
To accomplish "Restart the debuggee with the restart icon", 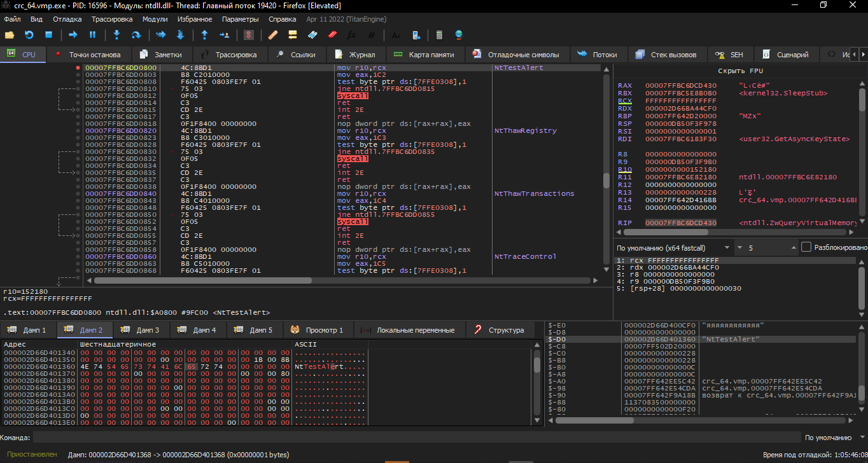I will coord(29,35).
